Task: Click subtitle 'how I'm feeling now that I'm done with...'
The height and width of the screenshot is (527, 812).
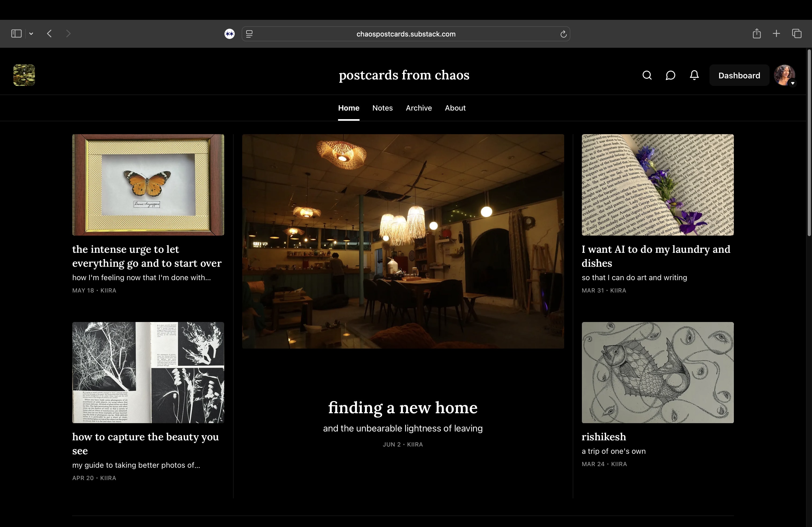Action: click(x=141, y=277)
